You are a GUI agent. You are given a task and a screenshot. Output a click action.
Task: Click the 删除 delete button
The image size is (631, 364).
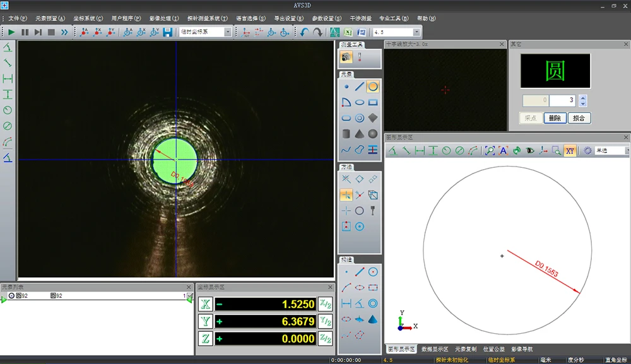click(555, 118)
